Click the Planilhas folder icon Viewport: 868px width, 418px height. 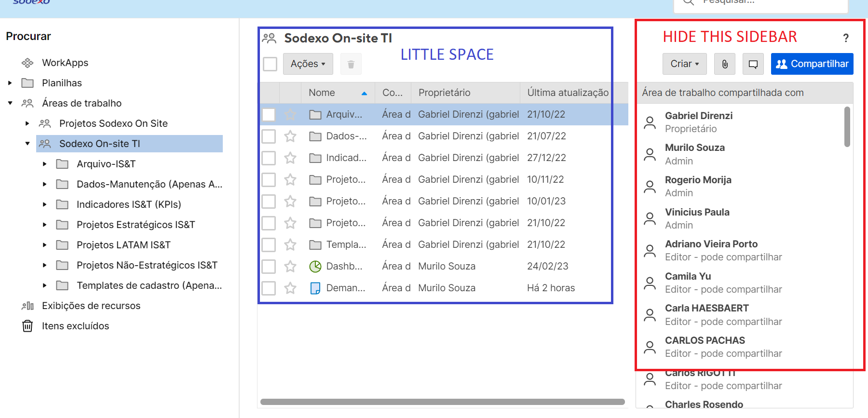[27, 83]
